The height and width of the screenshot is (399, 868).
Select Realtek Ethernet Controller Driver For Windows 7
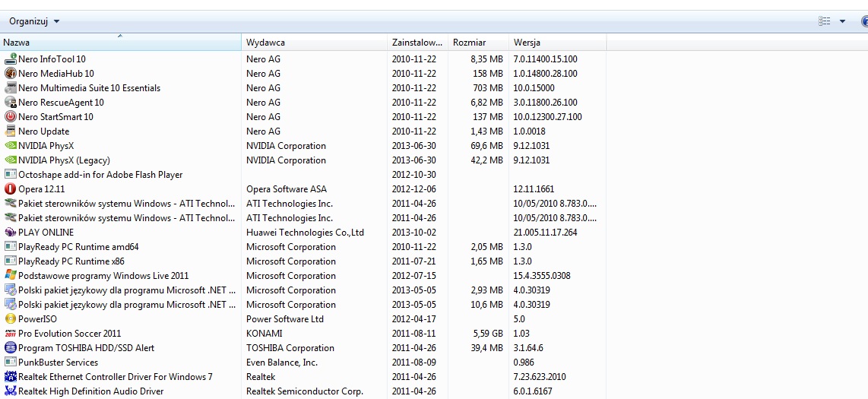click(x=116, y=377)
